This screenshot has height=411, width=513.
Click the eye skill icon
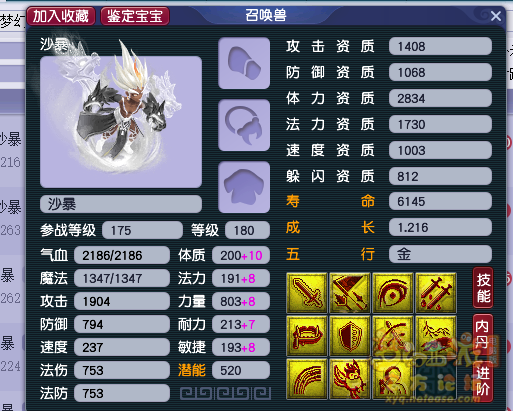393,293
